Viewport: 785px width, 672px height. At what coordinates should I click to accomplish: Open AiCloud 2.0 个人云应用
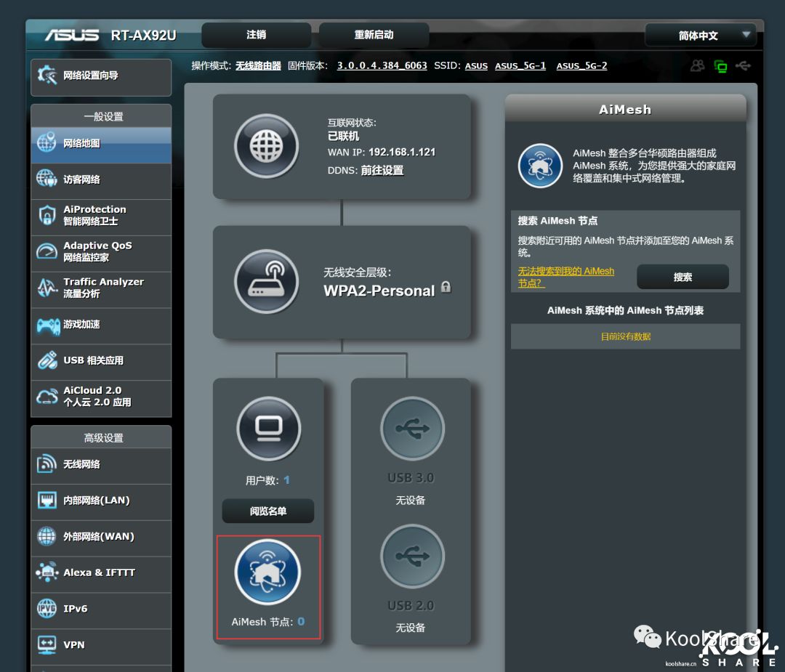[x=101, y=397]
